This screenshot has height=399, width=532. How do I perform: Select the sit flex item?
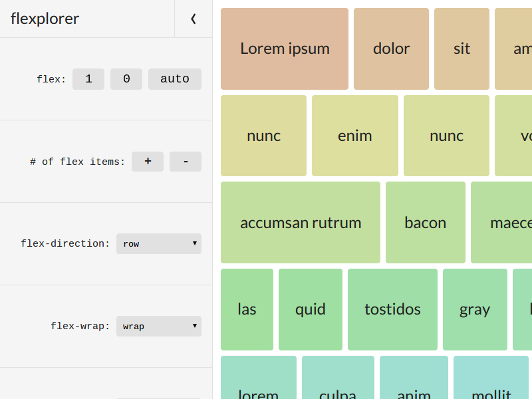tap(462, 49)
